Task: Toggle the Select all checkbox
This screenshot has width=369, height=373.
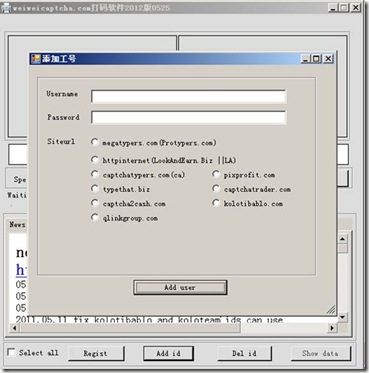Action: [x=11, y=352]
